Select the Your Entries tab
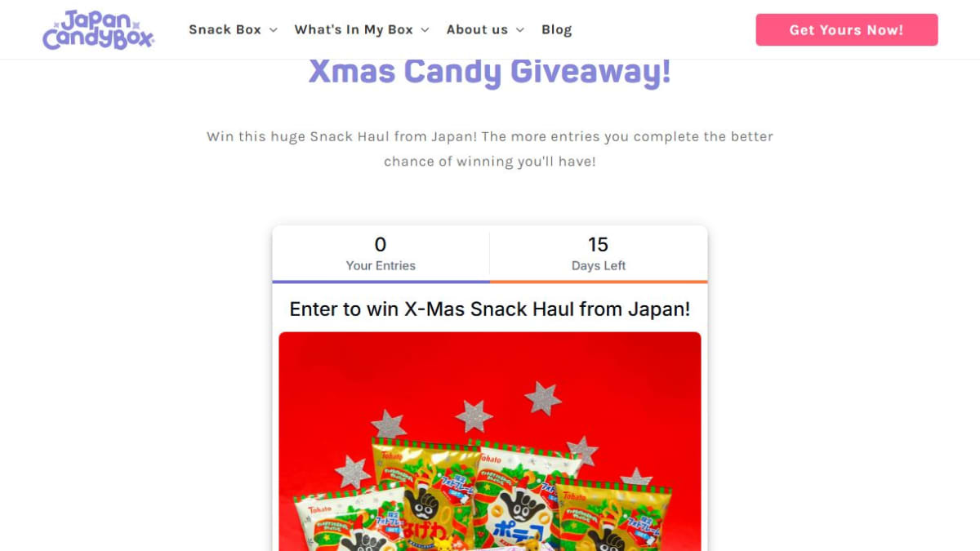Screen dimensions: 980x551 point(381,254)
